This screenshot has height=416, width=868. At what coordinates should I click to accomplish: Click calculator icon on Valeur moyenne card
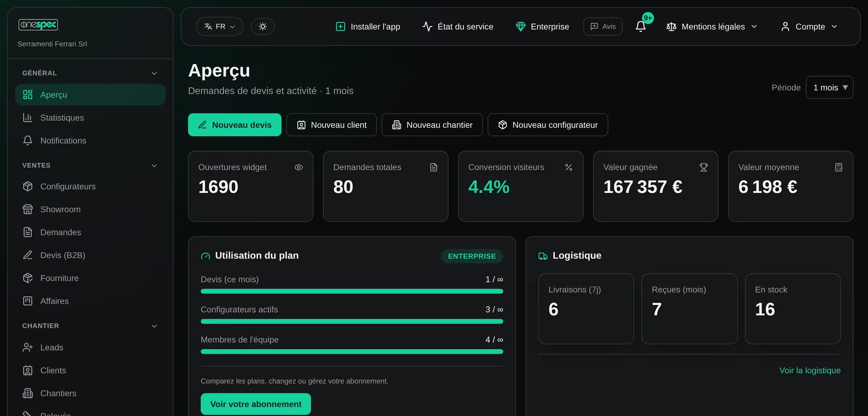838,167
